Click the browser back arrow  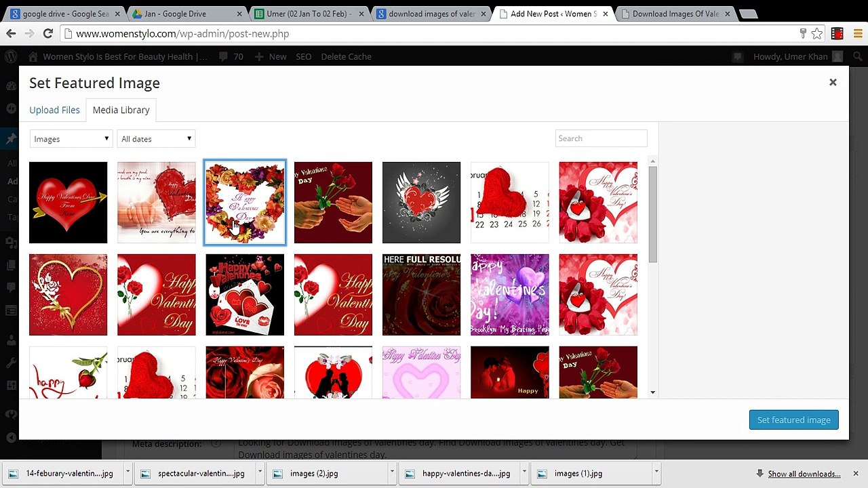[x=12, y=33]
